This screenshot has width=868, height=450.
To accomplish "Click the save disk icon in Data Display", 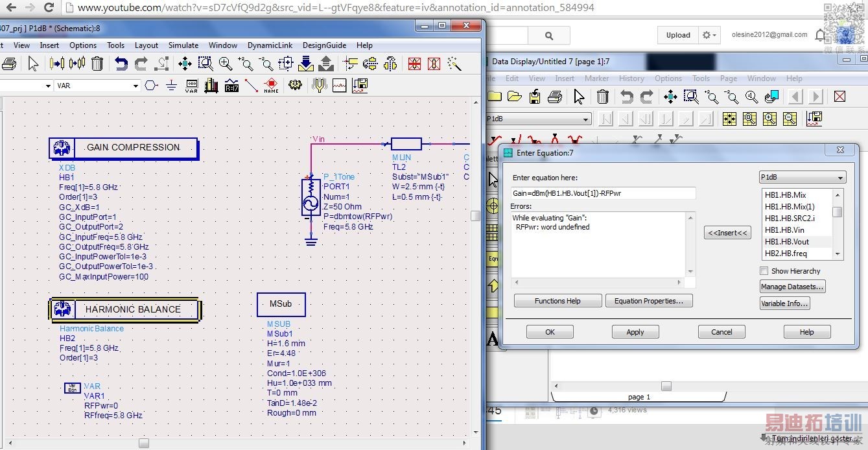I will click(x=535, y=97).
